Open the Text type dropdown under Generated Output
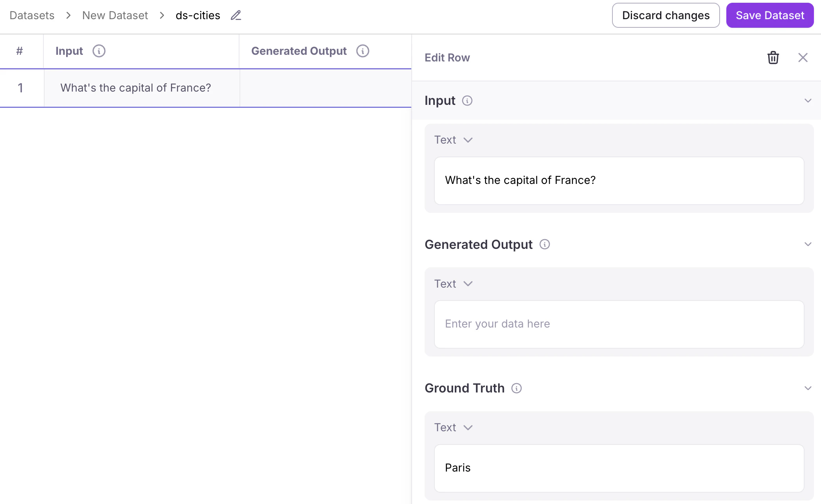The image size is (821, 504). (x=454, y=283)
